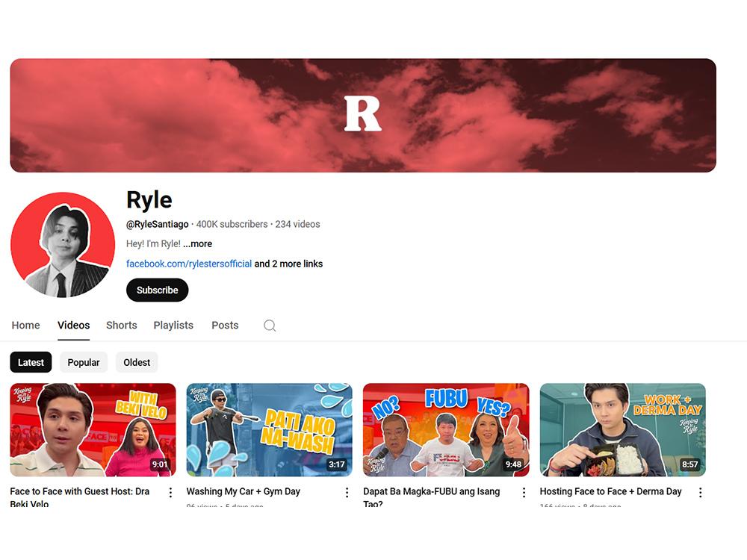The width and height of the screenshot is (747, 560).
Task: Expand the channel description with more
Action: [x=198, y=243]
